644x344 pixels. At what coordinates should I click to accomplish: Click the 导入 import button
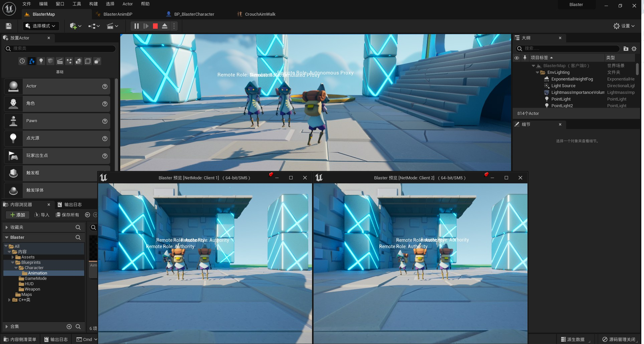[x=42, y=215]
